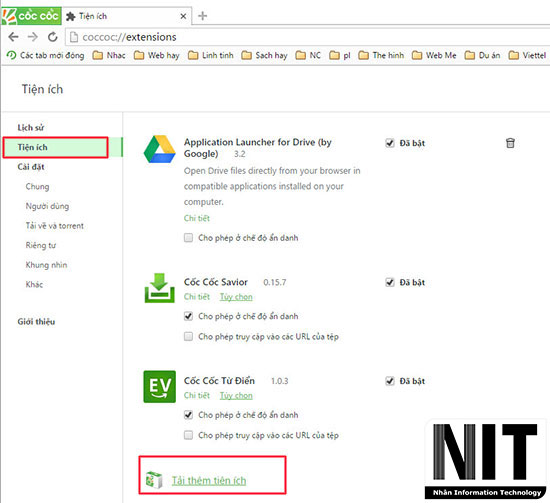This screenshot has height=503, width=550.
Task: Click the web store icon beside Tải thêm tiện ích
Action: (x=154, y=480)
